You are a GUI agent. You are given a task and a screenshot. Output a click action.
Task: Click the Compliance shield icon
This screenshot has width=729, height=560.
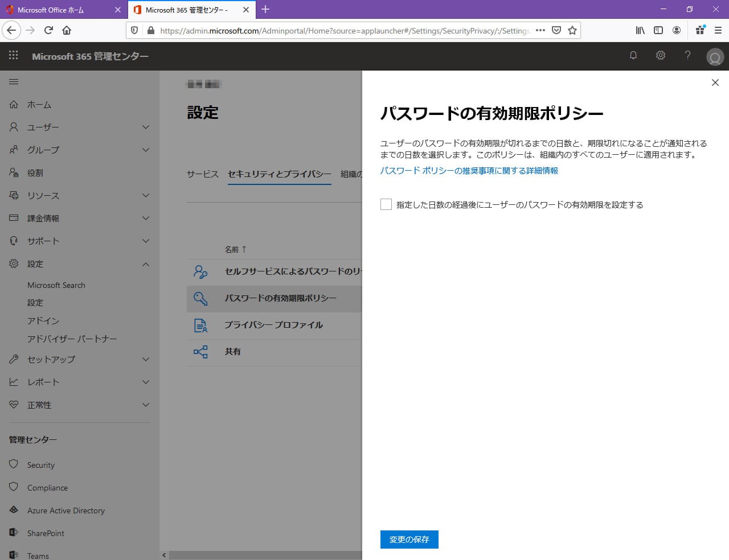14,487
